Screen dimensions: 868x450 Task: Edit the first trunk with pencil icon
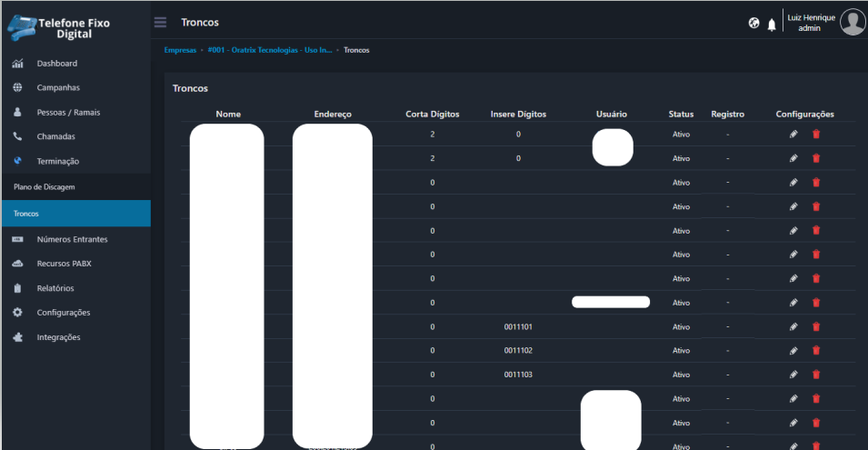point(793,134)
